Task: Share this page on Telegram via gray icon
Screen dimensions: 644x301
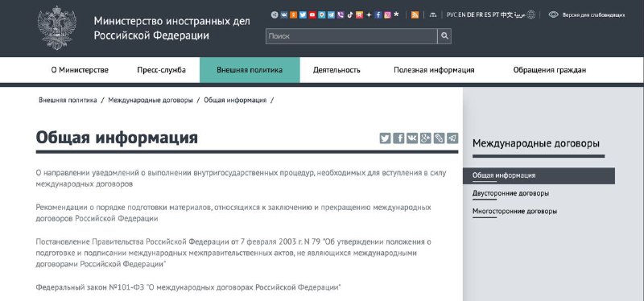Action: pyautogui.click(x=452, y=138)
